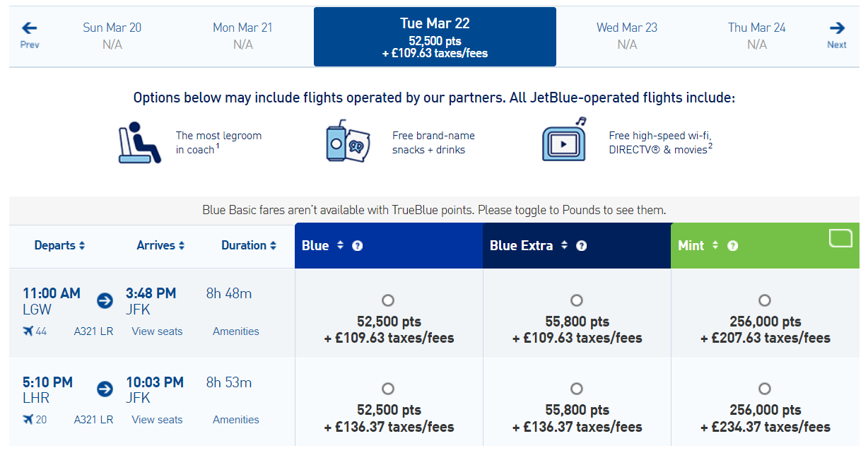The image size is (868, 453).
Task: Click the Next arrow to view later dates
Action: (837, 30)
